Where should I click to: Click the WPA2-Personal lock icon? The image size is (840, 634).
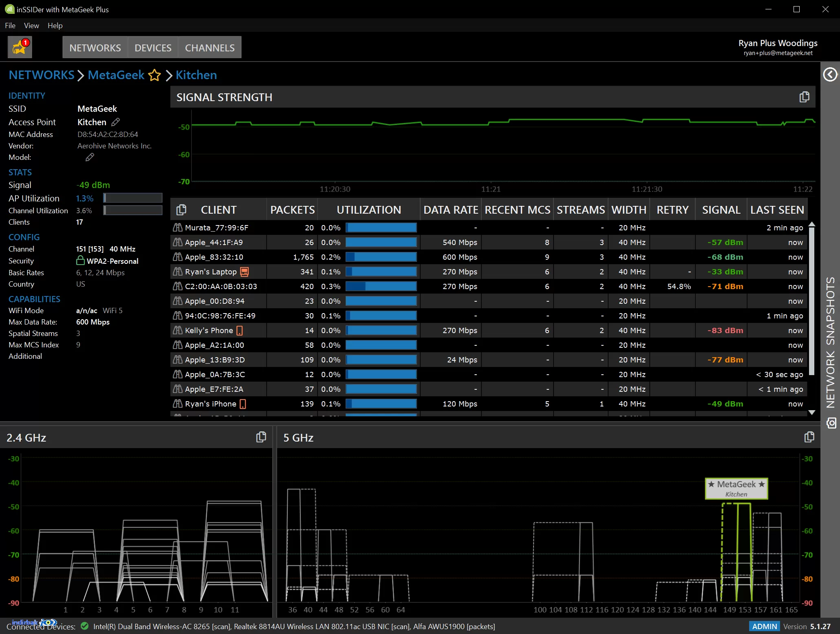[x=80, y=261]
